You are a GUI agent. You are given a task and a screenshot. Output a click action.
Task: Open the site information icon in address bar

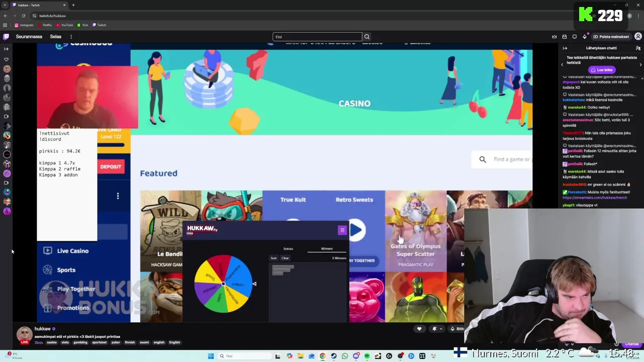(x=34, y=16)
